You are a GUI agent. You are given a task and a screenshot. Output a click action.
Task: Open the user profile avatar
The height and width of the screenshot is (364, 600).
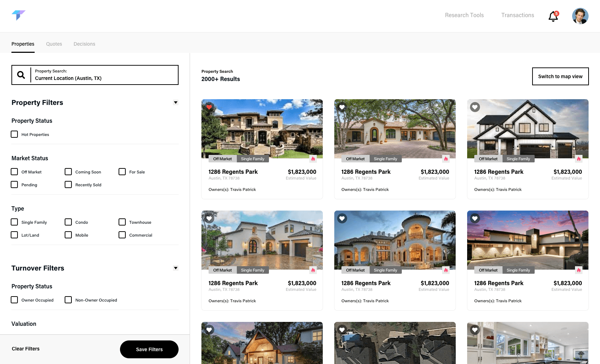click(580, 16)
